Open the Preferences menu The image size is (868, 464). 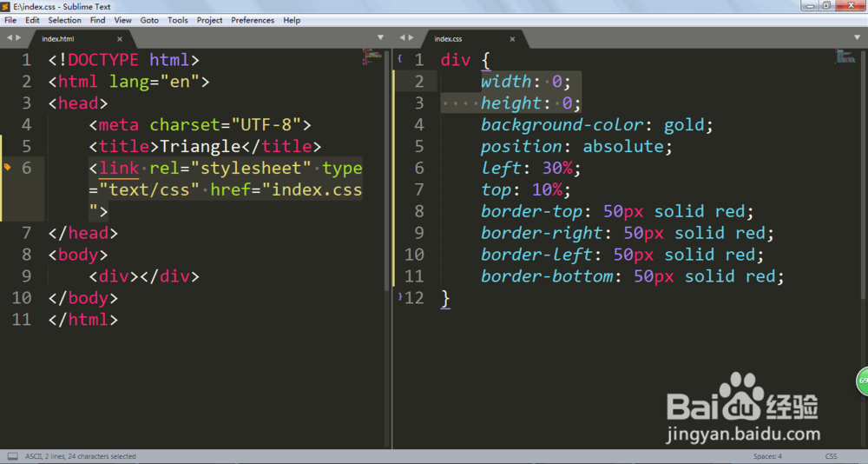pos(253,20)
